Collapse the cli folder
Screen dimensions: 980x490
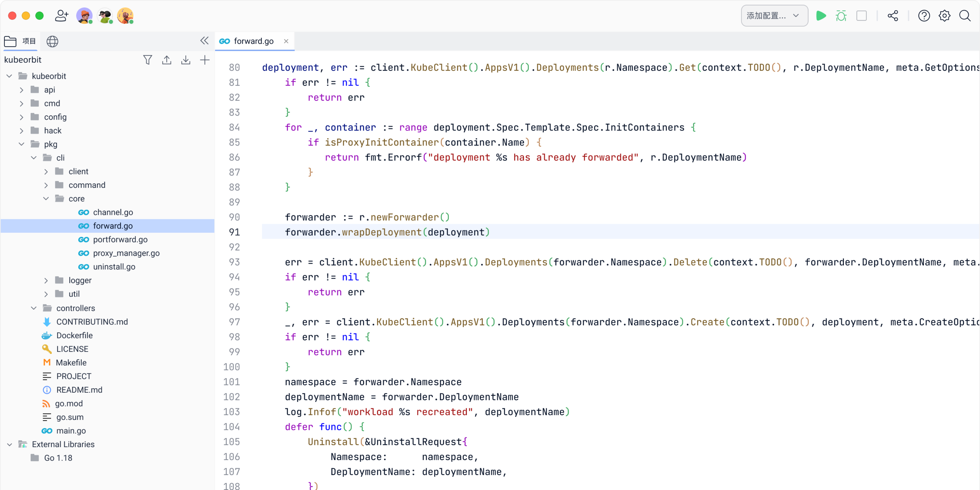34,158
